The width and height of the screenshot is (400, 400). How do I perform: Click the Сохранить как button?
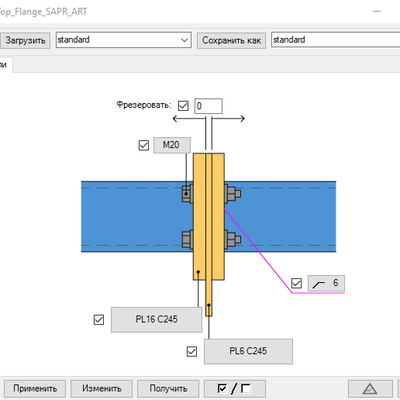[x=231, y=40]
